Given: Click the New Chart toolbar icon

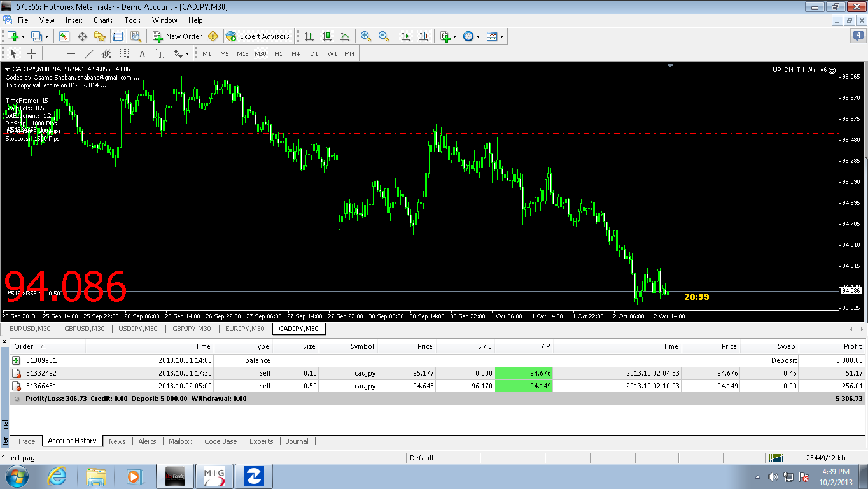Looking at the screenshot, I should [x=13, y=36].
